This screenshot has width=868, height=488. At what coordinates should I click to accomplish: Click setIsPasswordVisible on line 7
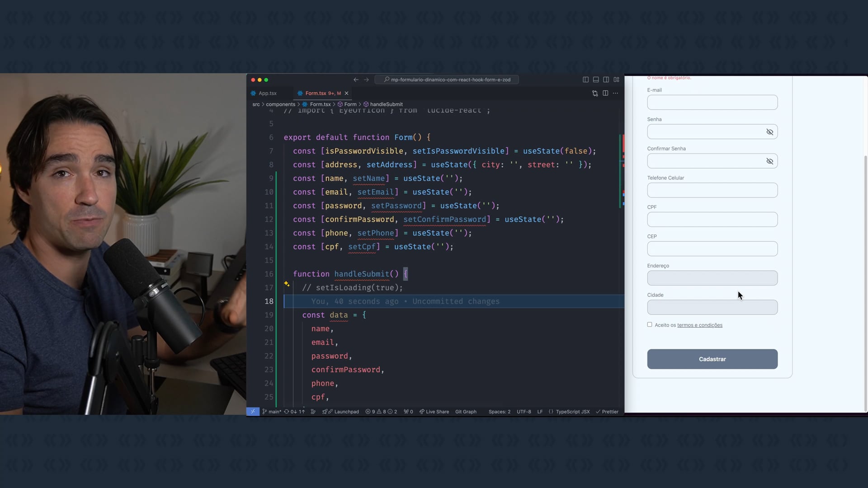click(x=458, y=151)
